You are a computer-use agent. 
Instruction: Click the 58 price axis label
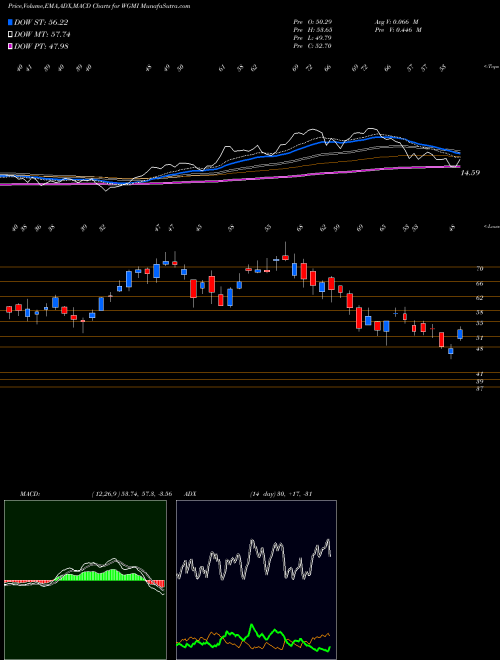click(480, 312)
